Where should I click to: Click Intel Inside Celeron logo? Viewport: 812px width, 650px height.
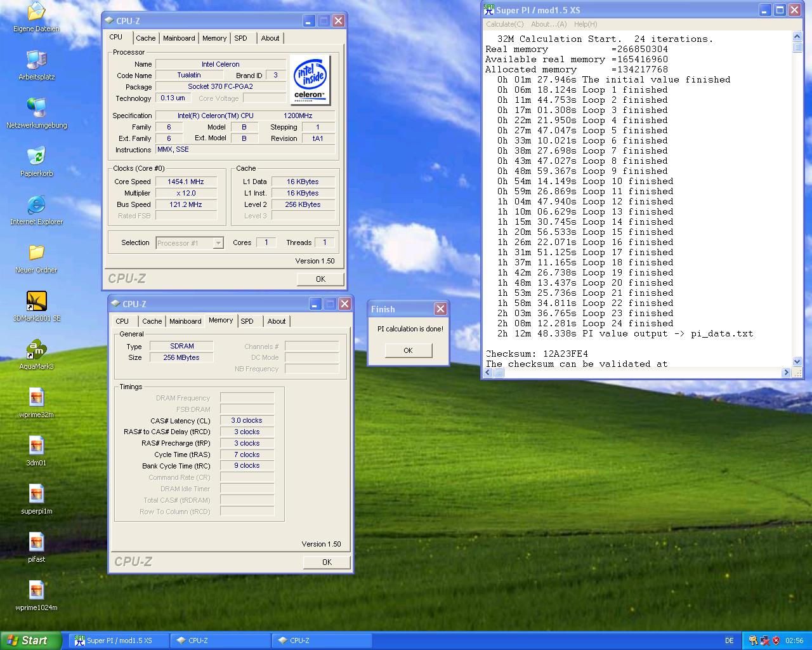[x=310, y=80]
